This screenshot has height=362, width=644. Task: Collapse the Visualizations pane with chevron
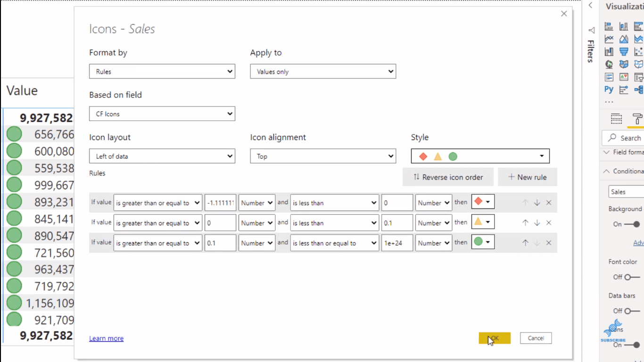pyautogui.click(x=591, y=6)
